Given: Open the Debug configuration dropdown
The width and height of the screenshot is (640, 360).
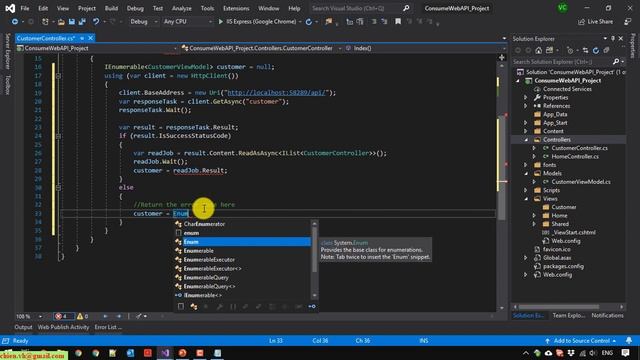Looking at the screenshot, I should click(x=144, y=22).
